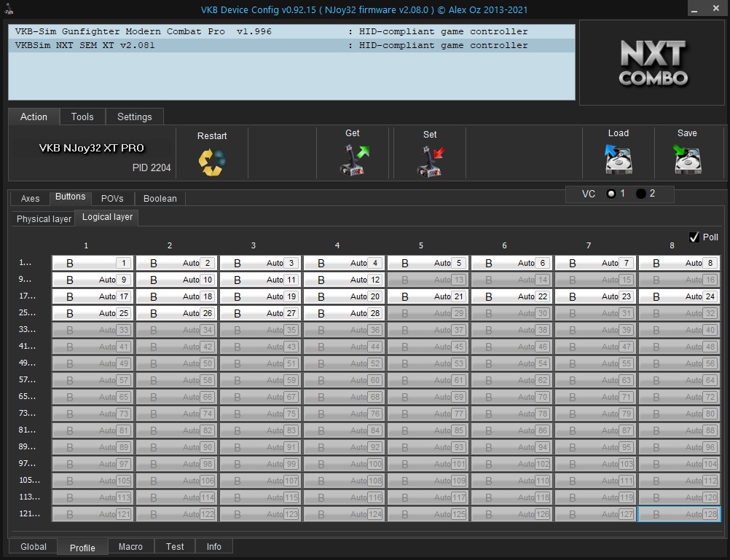730x560 pixels.
Task: Click disabled button cell Auto 112
Action: pos(679,481)
